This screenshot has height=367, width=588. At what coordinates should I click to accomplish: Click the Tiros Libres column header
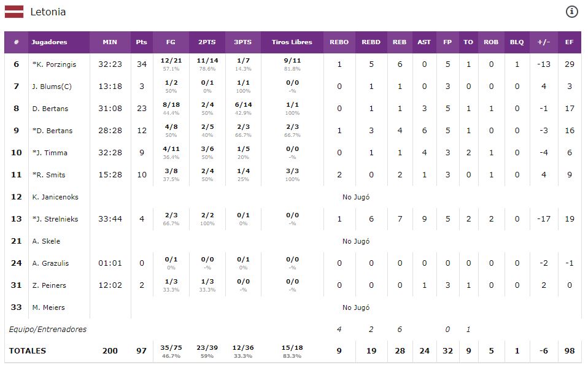pyautogui.click(x=292, y=42)
